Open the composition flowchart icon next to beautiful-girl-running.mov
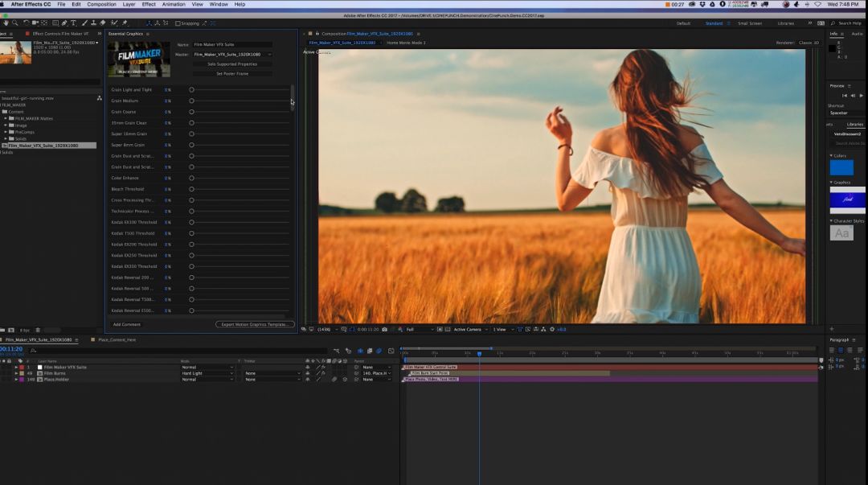 point(99,98)
